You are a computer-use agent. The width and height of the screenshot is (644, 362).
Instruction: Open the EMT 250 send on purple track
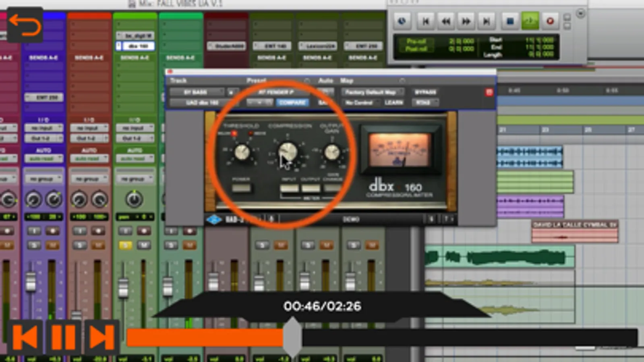(x=44, y=97)
